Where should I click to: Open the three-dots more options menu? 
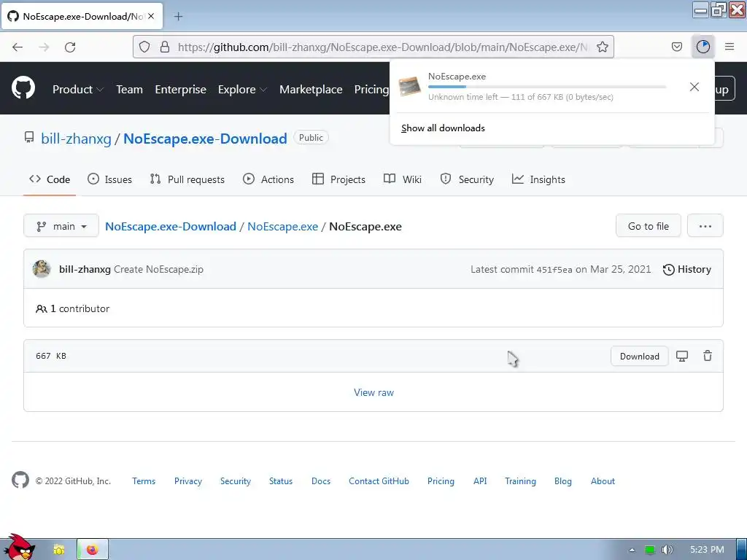click(705, 226)
